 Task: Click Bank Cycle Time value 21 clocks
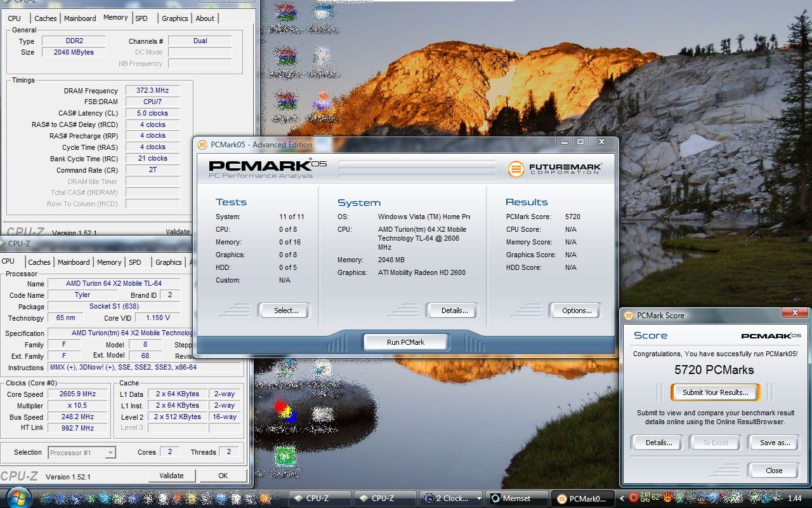pyautogui.click(x=152, y=158)
